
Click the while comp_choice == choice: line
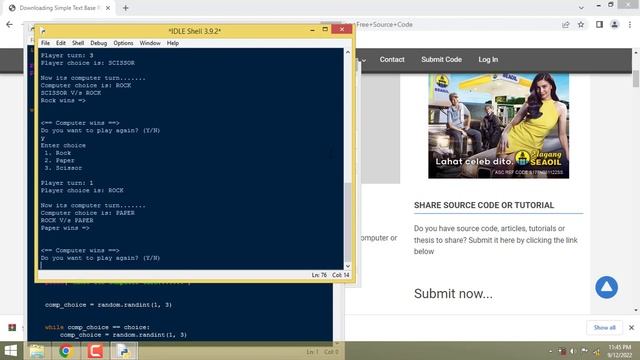coord(97,327)
